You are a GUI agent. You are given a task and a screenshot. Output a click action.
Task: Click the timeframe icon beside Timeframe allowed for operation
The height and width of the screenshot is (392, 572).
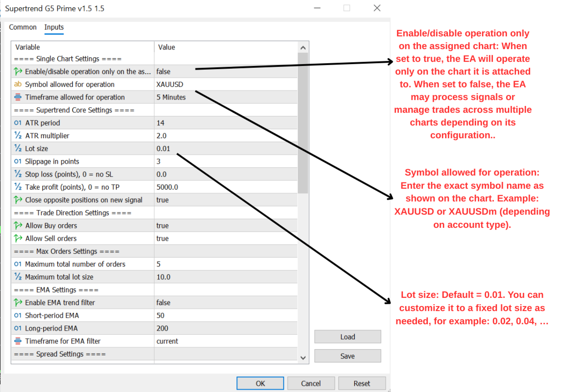[18, 97]
